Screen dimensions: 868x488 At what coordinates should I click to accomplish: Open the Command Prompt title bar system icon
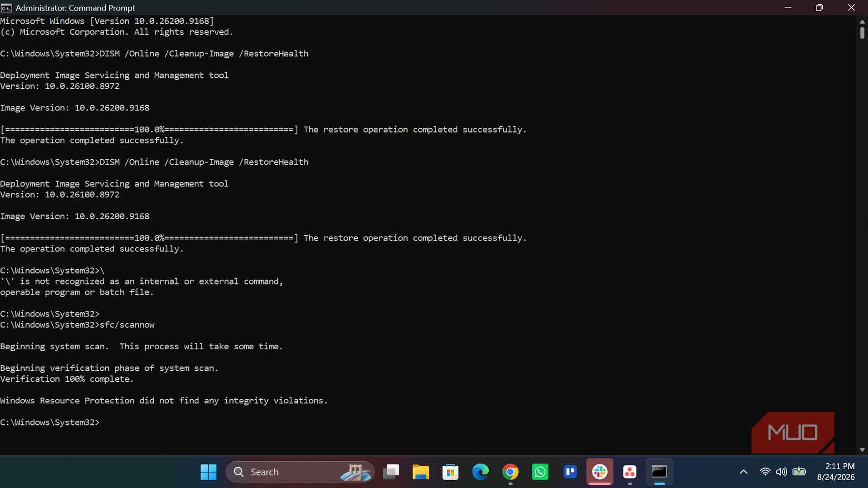point(6,8)
